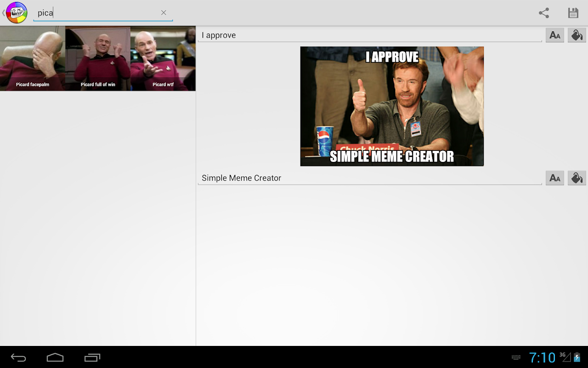Clear the search field with the X

164,13
